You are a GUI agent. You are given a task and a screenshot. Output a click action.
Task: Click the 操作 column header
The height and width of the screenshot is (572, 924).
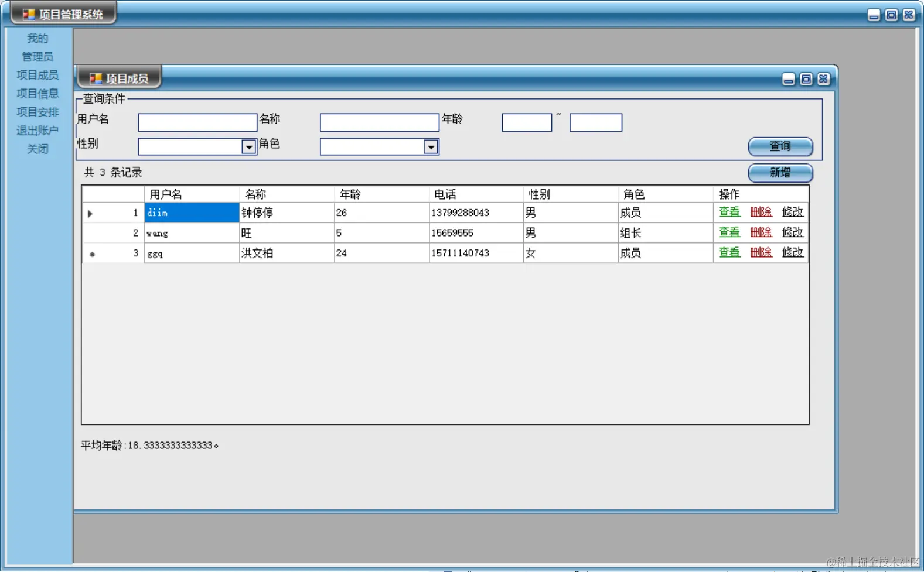(x=761, y=194)
